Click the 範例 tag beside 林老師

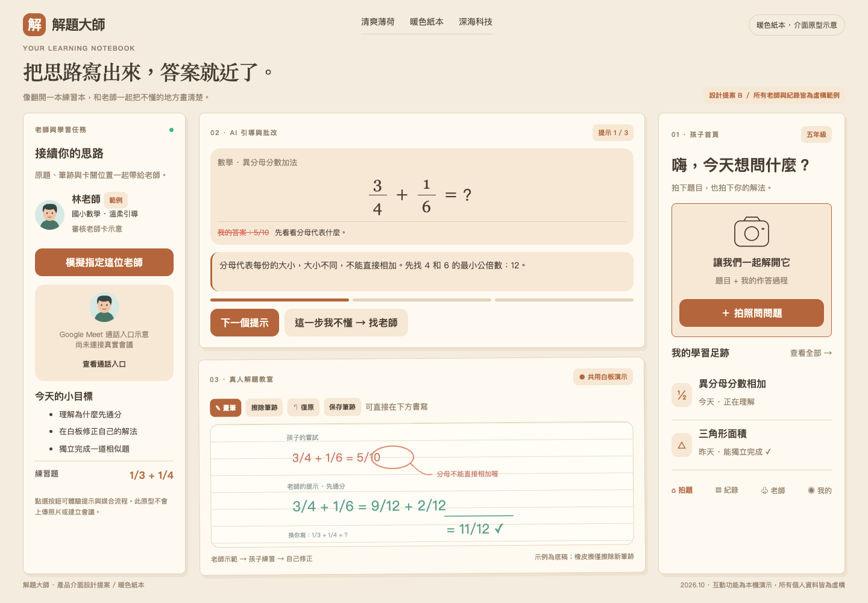[x=116, y=200]
